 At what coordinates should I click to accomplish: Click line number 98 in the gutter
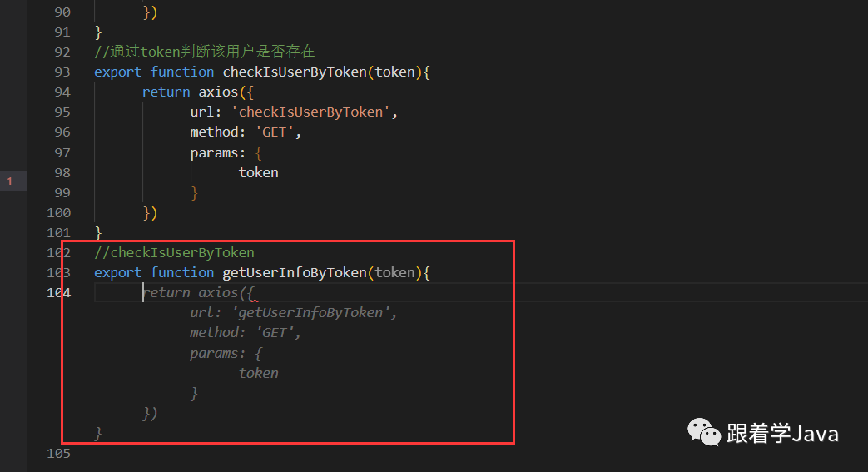pos(62,173)
